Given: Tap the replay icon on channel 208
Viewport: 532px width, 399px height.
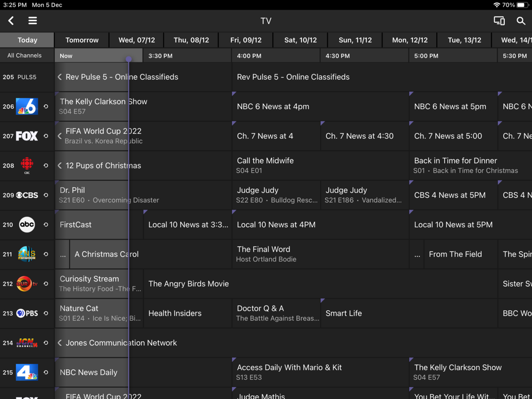Looking at the screenshot, I should point(46,165).
